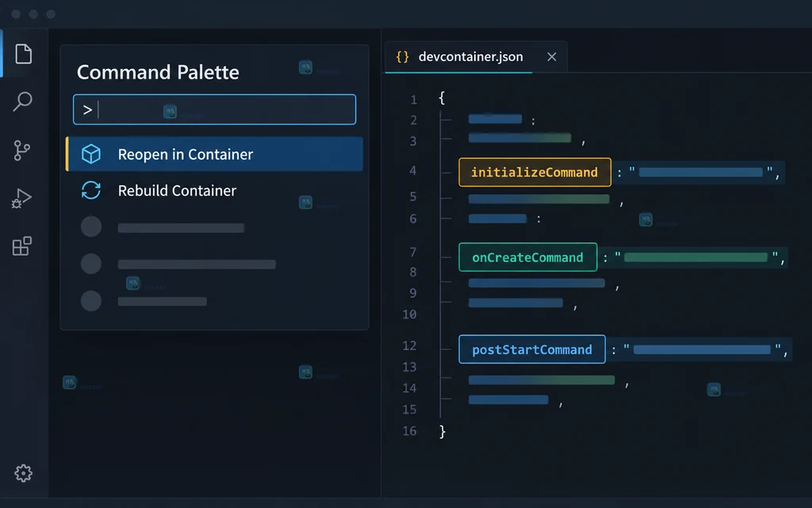This screenshot has width=812, height=508.
Task: Click line number 7 in the gutter
Action: coord(412,252)
